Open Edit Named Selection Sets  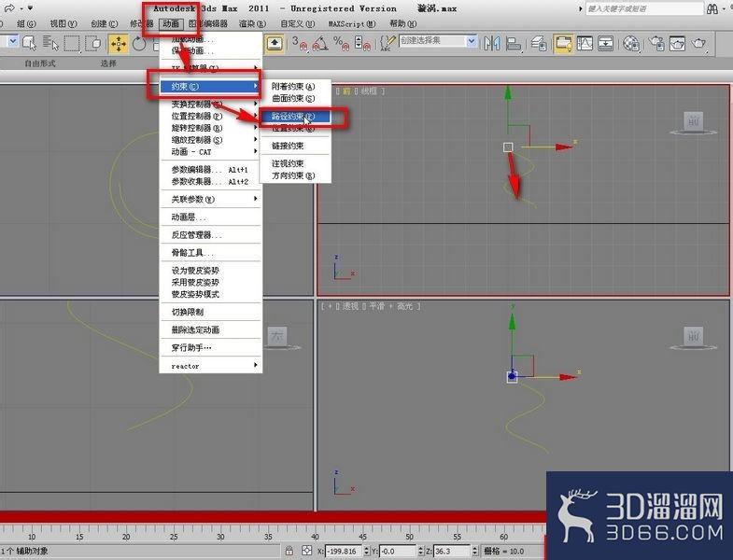[388, 44]
